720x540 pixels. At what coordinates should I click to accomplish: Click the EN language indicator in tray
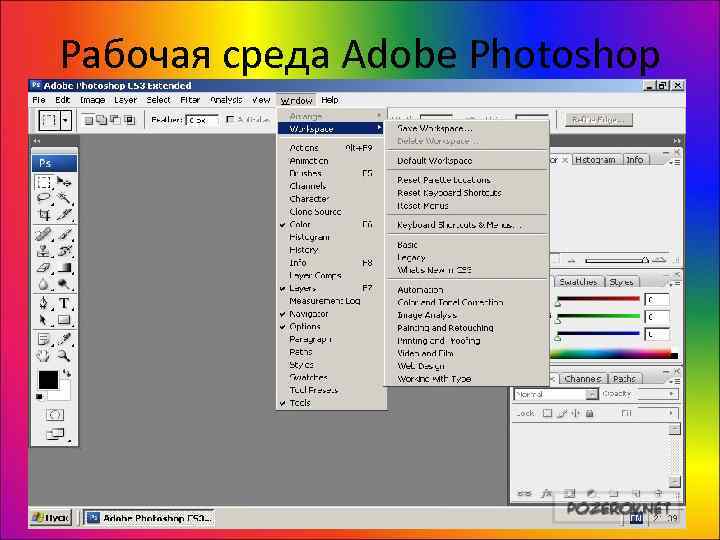click(636, 518)
